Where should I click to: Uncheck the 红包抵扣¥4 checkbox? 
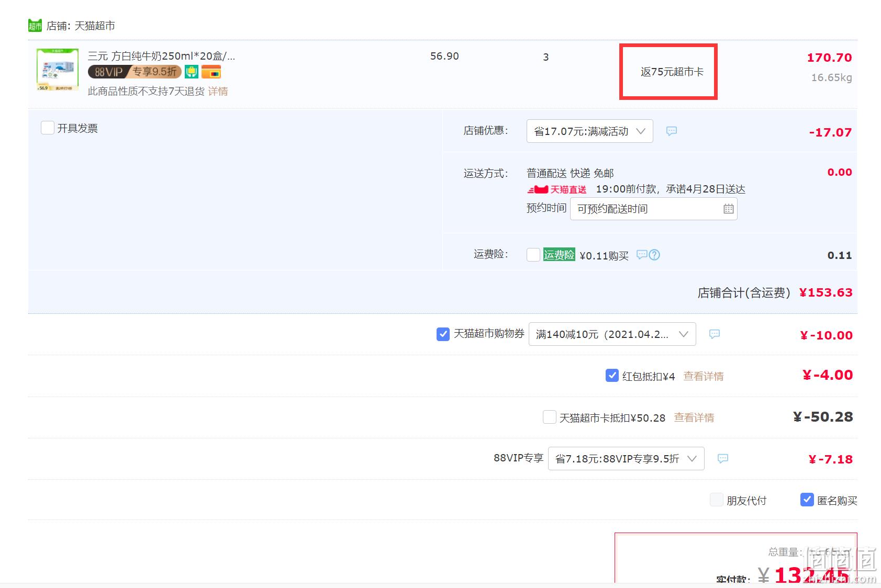click(612, 376)
